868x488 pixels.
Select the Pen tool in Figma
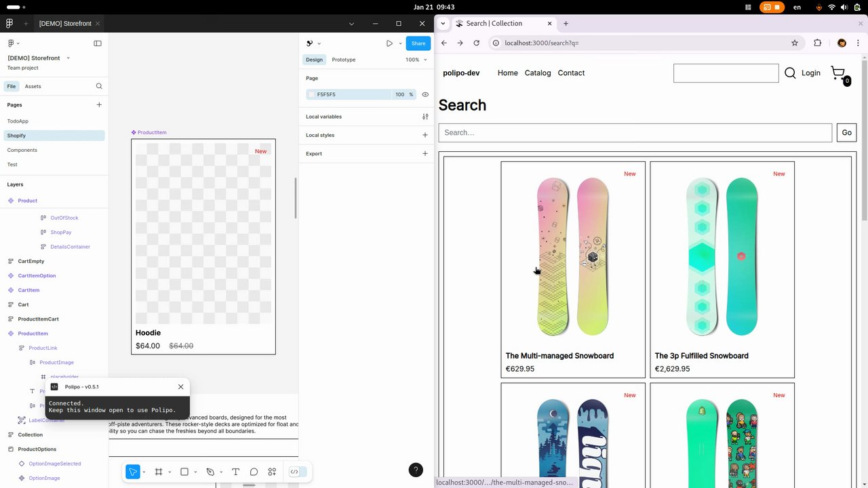pyautogui.click(x=210, y=472)
